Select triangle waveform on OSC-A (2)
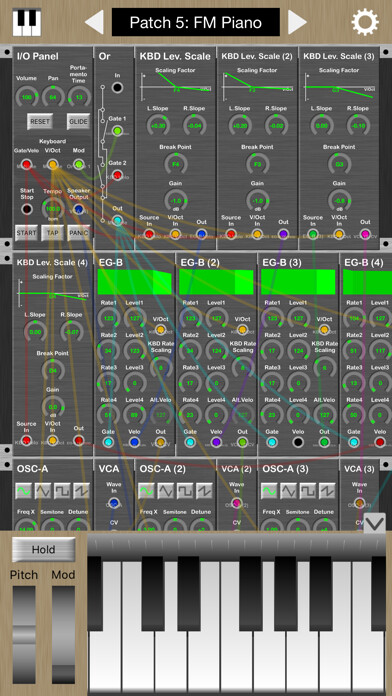Screen dimensions: 392x696 click(166, 490)
